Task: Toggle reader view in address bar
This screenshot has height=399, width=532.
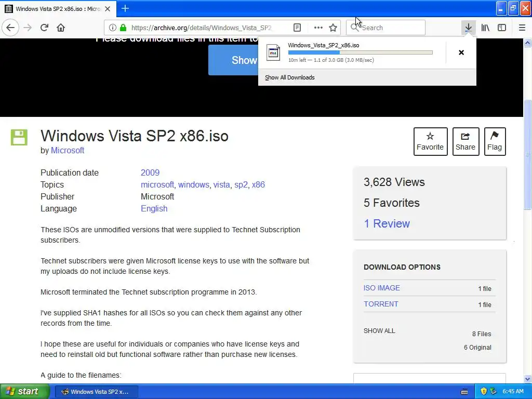Action: pyautogui.click(x=297, y=28)
